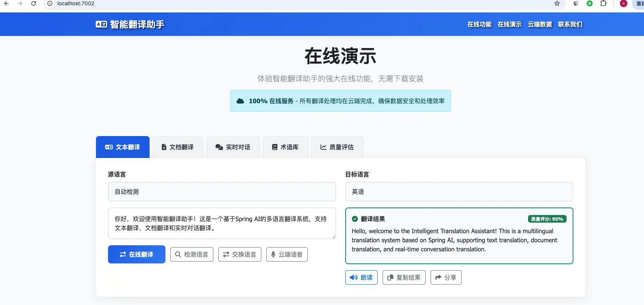644x305 pixels.
Task: Open the browser extensions puzzle icon
Action: coord(603,3)
